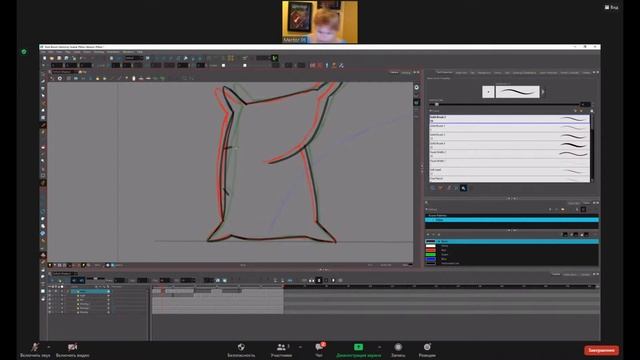
Task: Select White colour swatch in palette
Action: (431, 246)
